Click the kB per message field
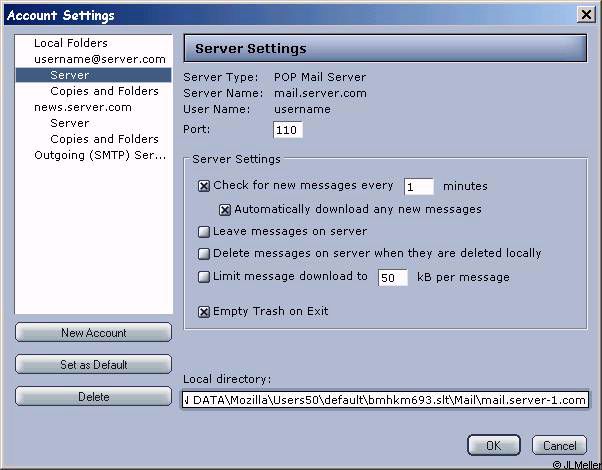Screen dimensions: 602x470 click(x=393, y=278)
